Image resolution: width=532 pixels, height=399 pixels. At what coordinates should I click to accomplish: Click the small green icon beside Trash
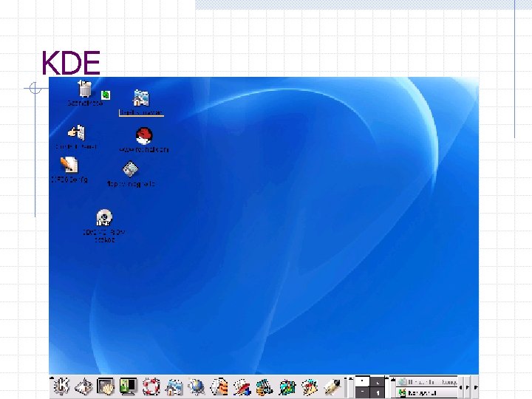tap(106, 95)
